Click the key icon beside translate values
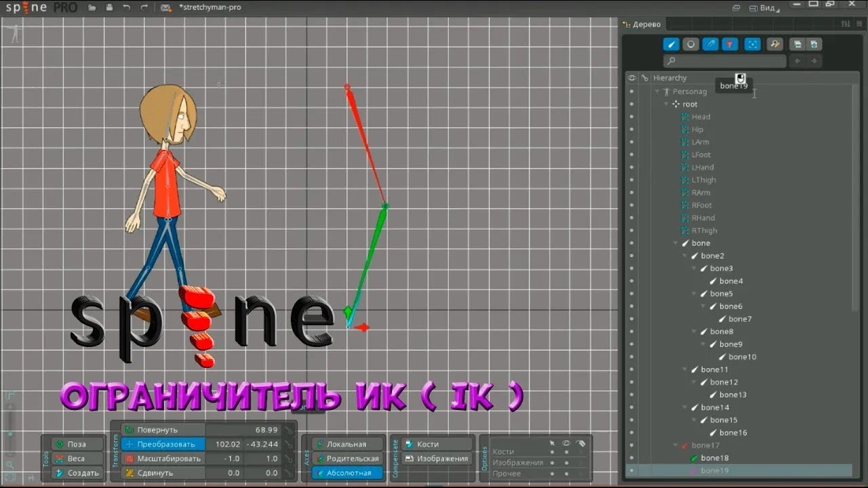This screenshot has width=868, height=488. point(290,444)
